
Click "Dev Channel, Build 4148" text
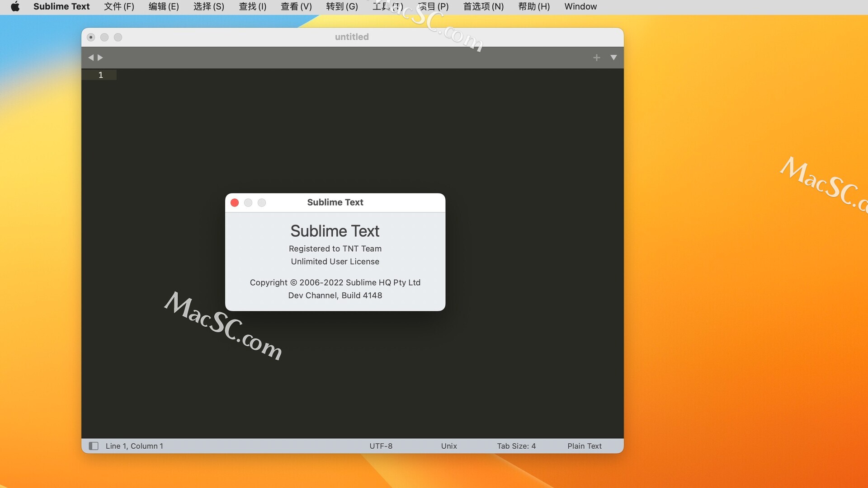pyautogui.click(x=335, y=295)
